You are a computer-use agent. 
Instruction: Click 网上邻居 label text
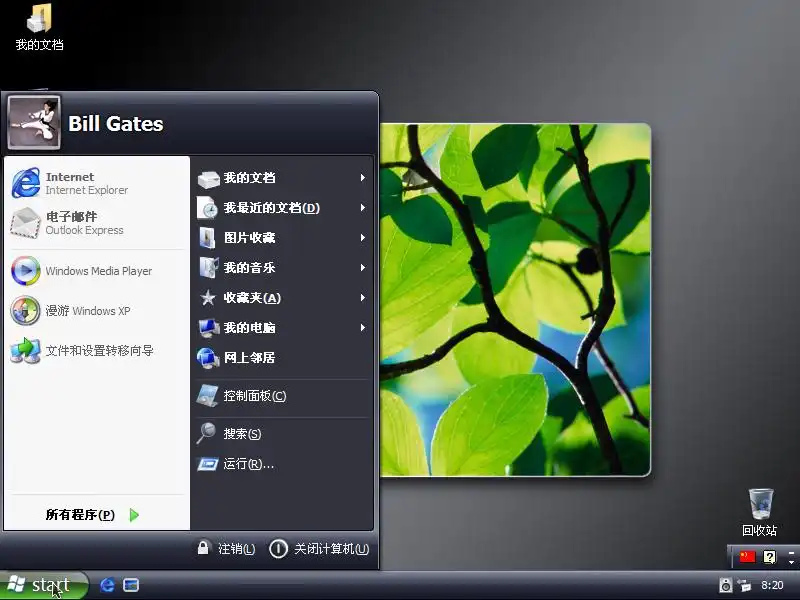(x=249, y=358)
